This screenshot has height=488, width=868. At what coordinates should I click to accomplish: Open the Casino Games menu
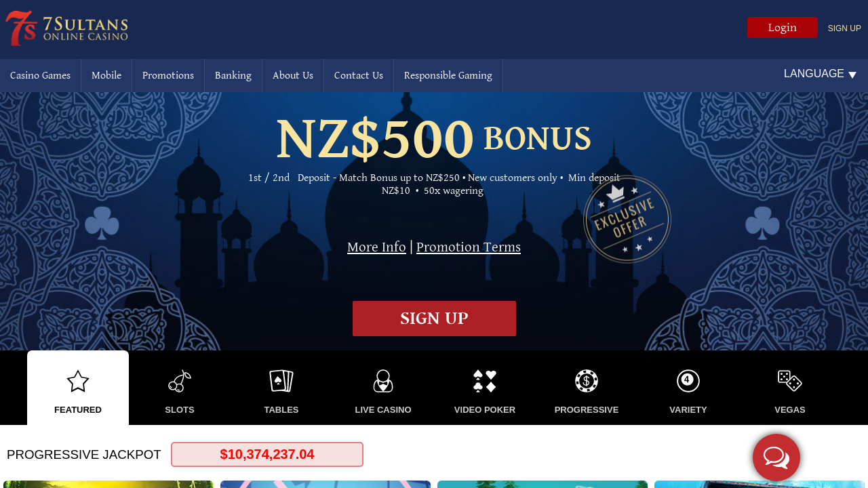40,75
